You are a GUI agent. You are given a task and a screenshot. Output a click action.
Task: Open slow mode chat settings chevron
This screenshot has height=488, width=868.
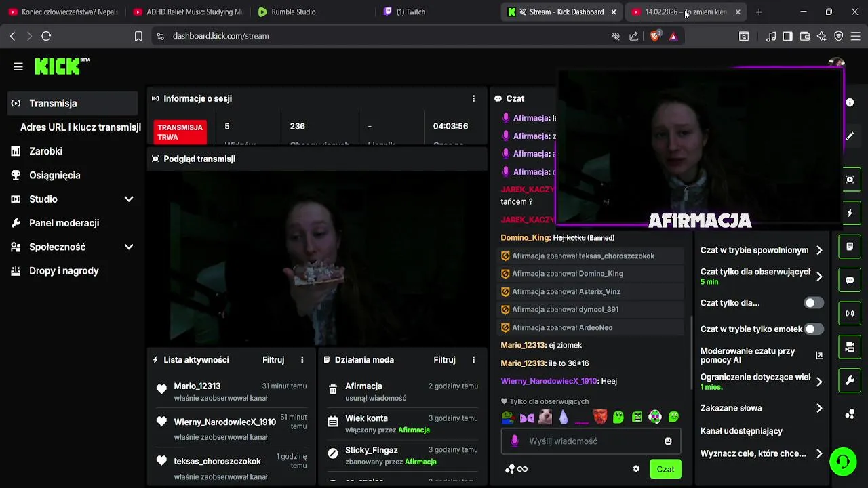[819, 250]
